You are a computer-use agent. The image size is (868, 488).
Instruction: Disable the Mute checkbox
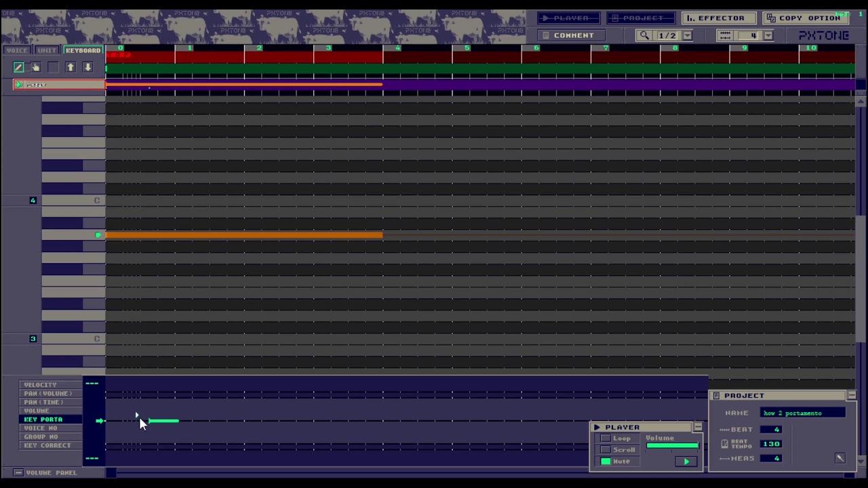[x=606, y=462]
